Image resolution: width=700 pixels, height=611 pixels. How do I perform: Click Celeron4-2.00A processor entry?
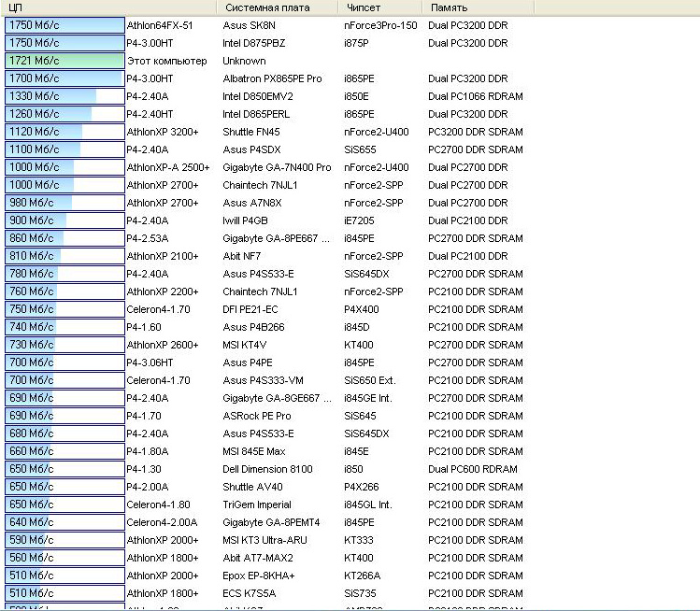[162, 522]
